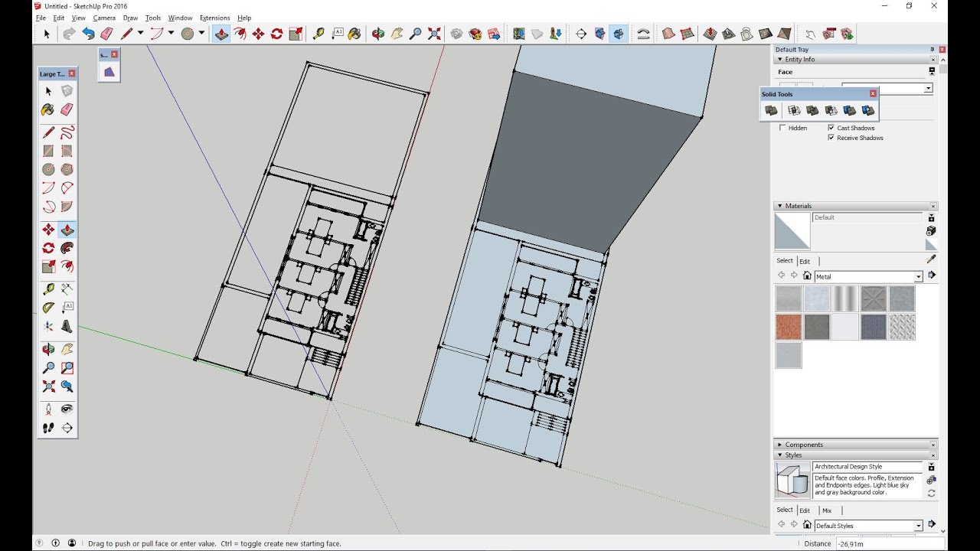Open the Entity Info layer dropdown
The height and width of the screenshot is (551, 980).
pos(928,88)
